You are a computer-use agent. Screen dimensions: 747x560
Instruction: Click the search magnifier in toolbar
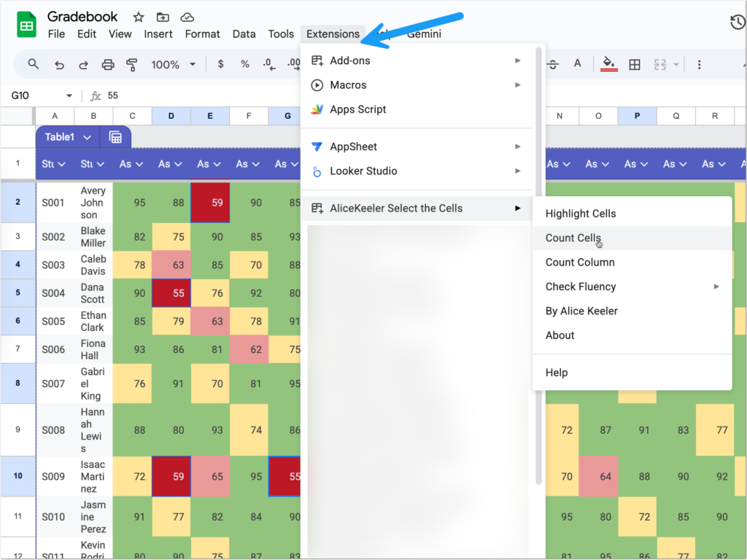[x=34, y=64]
